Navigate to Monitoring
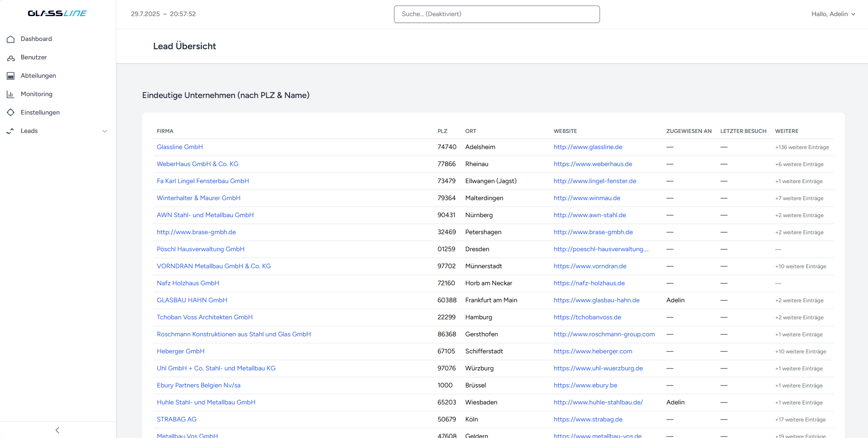Screen dimensions: 868x438 (x=36, y=94)
